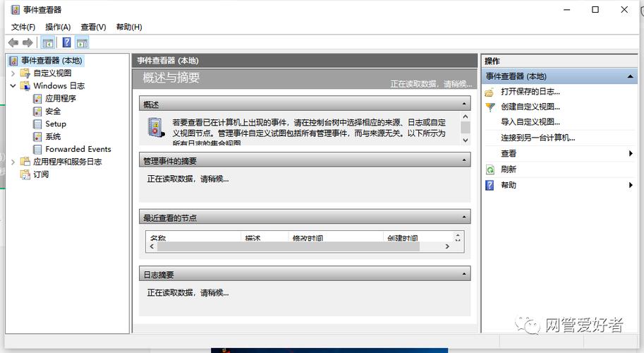
Task: Click the back arrow toolbar icon
Action: [x=13, y=43]
